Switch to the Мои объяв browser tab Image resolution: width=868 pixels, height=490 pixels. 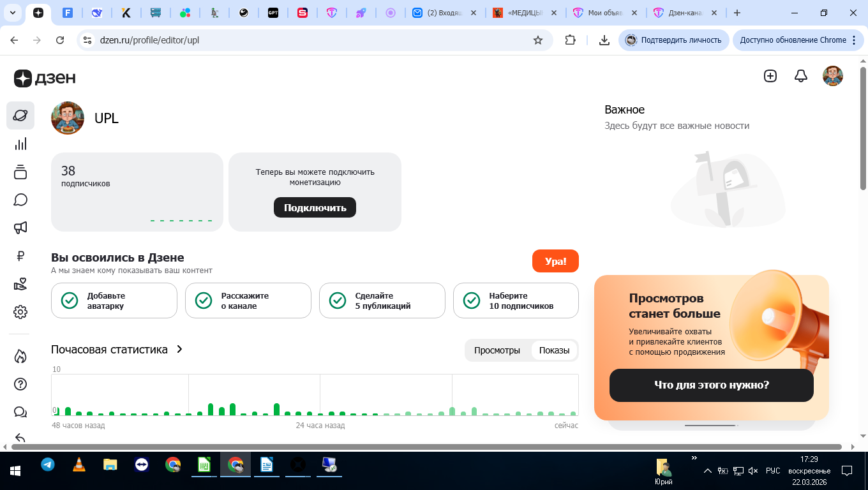[605, 13]
